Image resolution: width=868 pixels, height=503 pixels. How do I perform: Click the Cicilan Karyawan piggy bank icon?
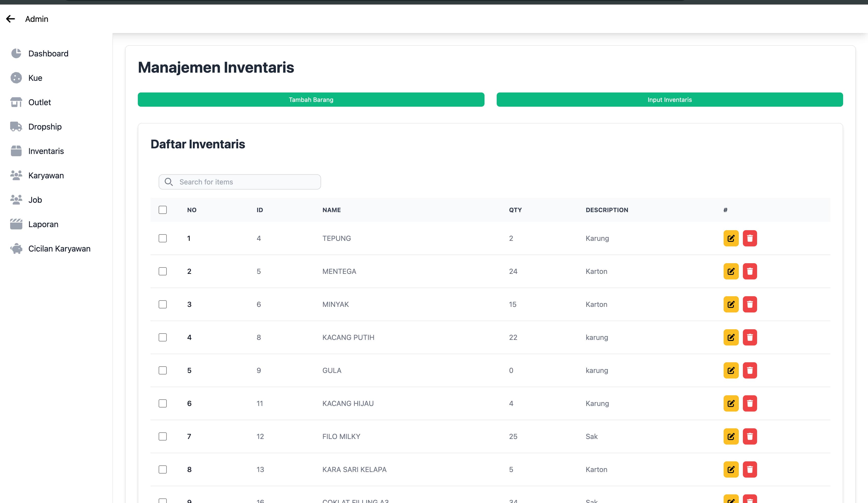coord(16,248)
